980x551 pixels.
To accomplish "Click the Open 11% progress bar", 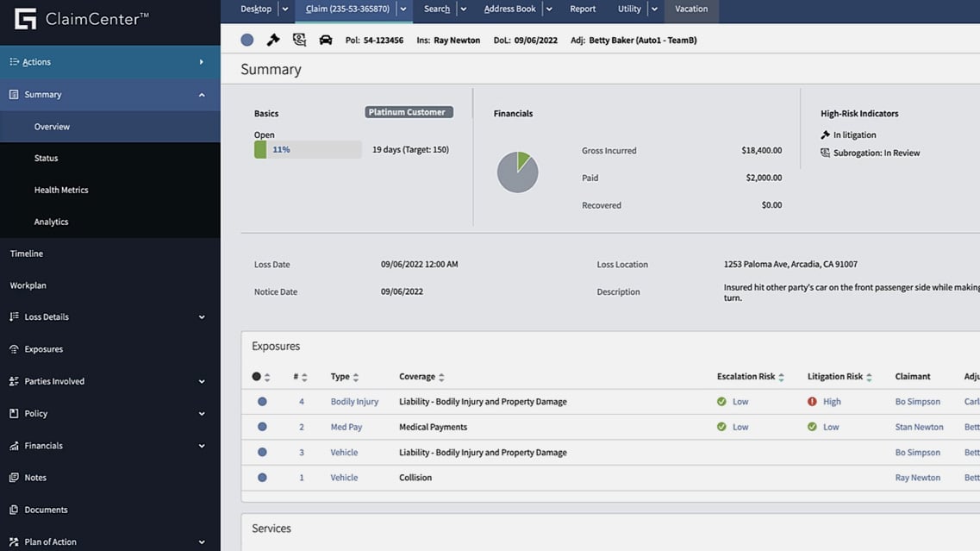I will click(309, 149).
